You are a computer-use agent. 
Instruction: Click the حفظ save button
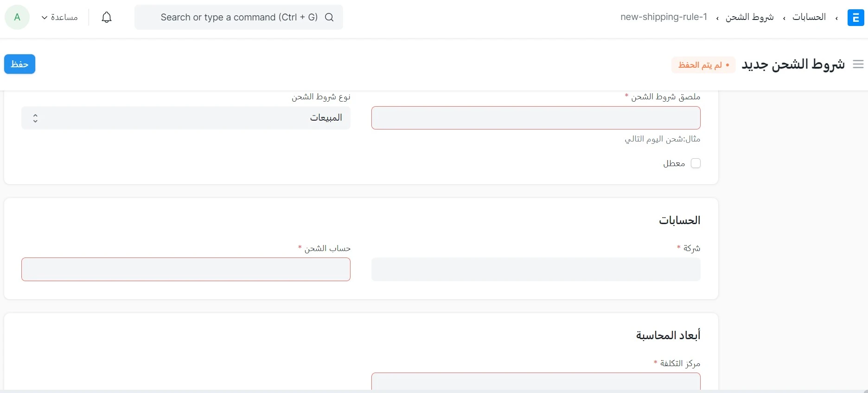click(x=19, y=64)
